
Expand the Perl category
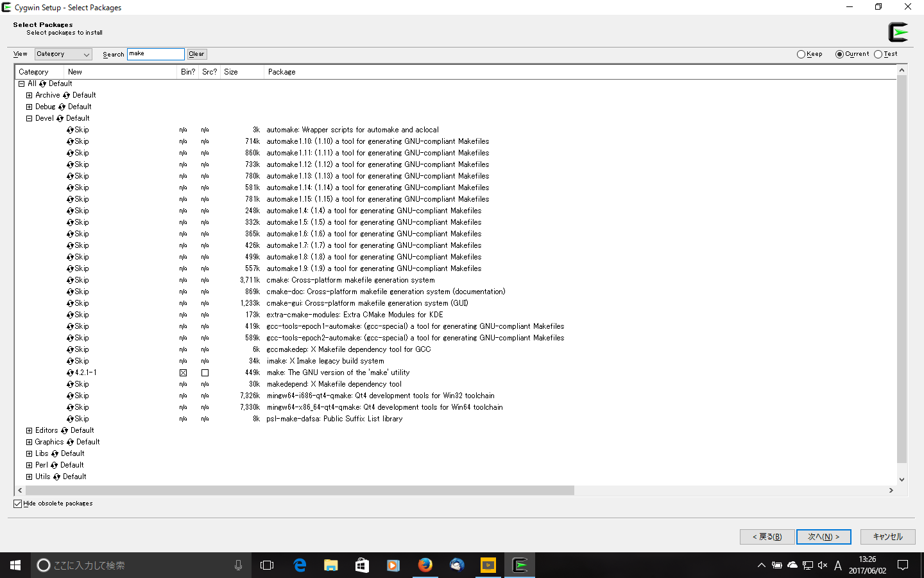[29, 465]
